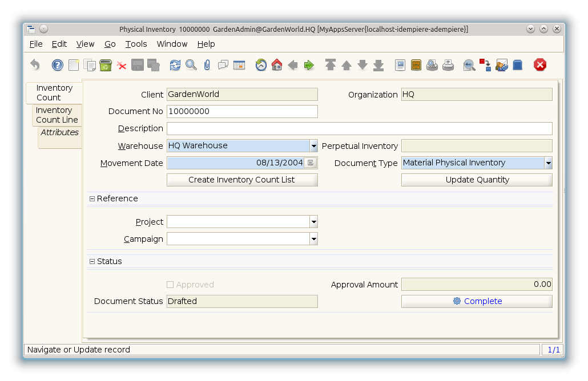
Task: Click the Help question mark toolbar icon
Action: [58, 65]
